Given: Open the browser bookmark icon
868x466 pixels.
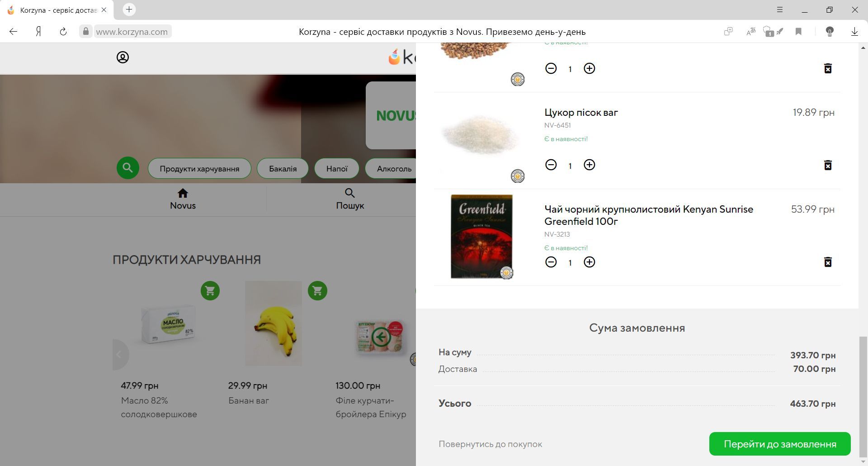Looking at the screenshot, I should click(x=798, y=32).
